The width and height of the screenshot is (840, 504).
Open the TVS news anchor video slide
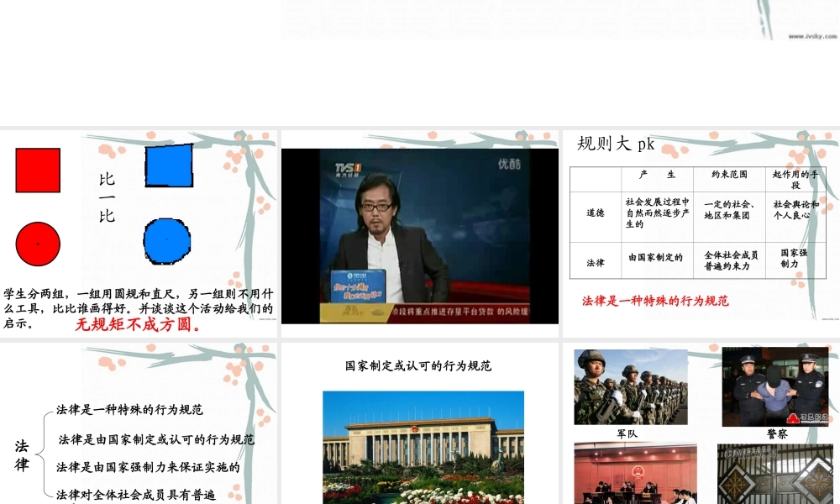tap(419, 234)
